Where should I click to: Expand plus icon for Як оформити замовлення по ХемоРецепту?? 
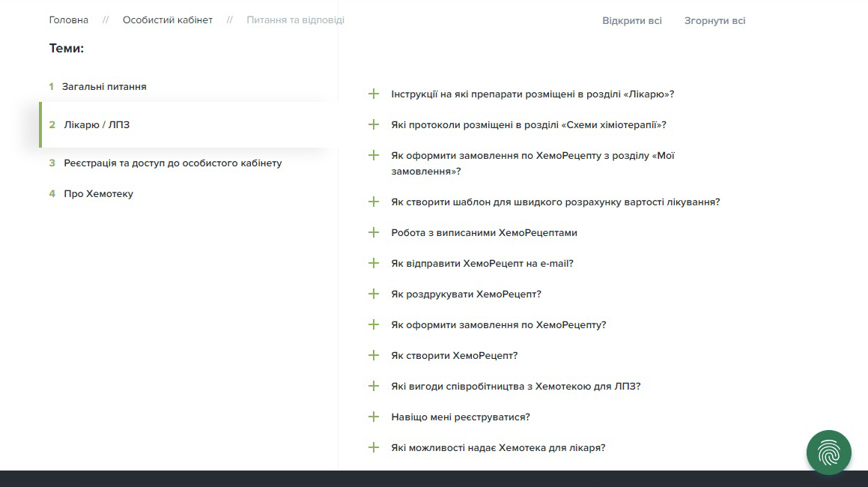[374, 324]
